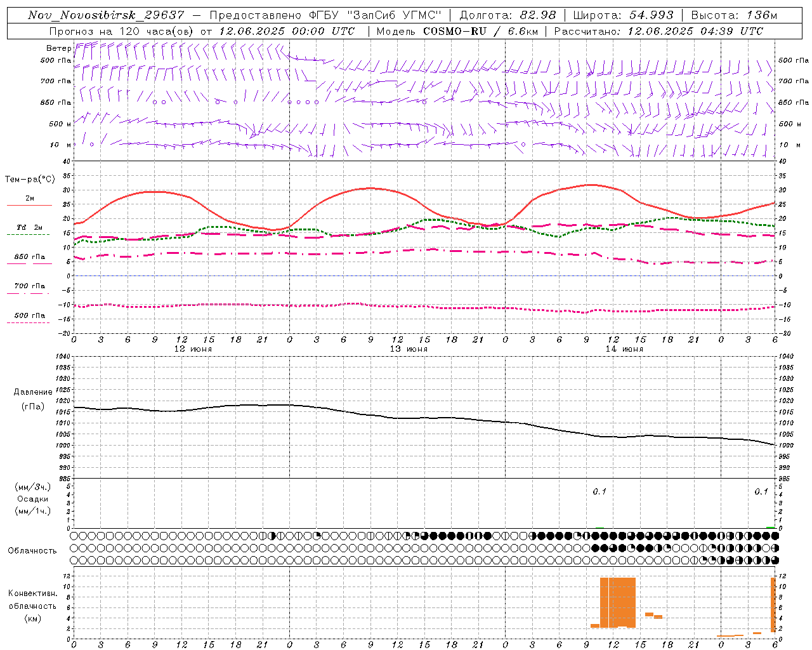Click the Высота: 136м value

[734, 15]
